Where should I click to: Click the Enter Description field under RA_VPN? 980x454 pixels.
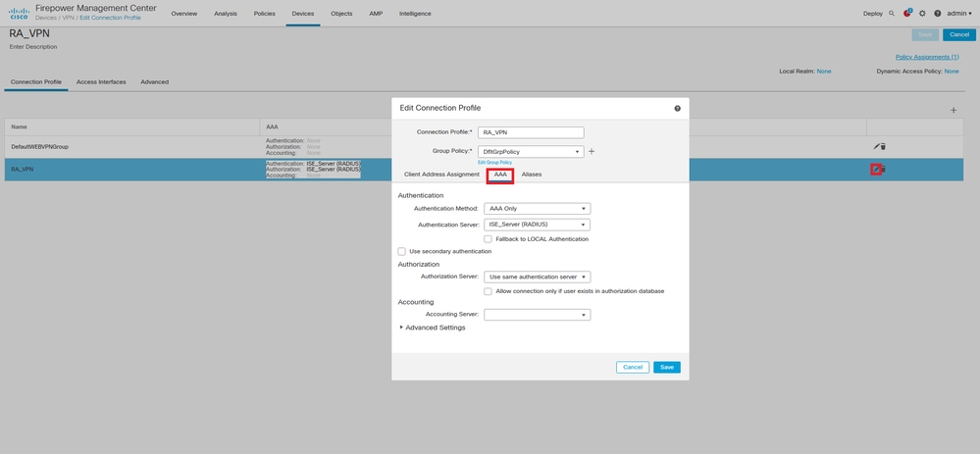[33, 47]
